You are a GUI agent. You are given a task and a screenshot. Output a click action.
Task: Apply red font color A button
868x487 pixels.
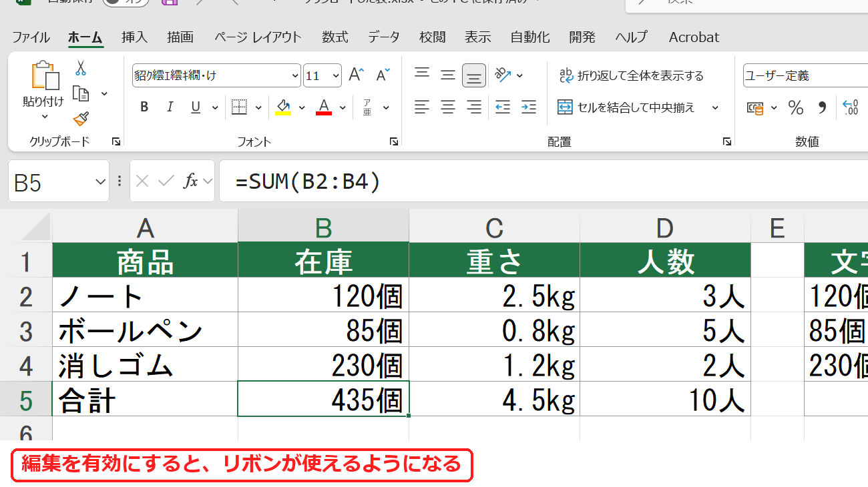pyautogui.click(x=324, y=107)
